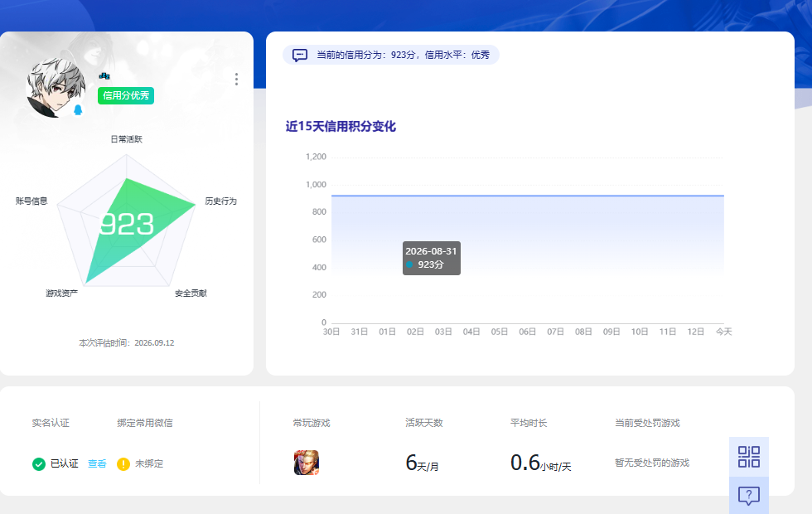Click the green 信用分优秀 badge
Screen dimensions: 812x514
click(126, 95)
